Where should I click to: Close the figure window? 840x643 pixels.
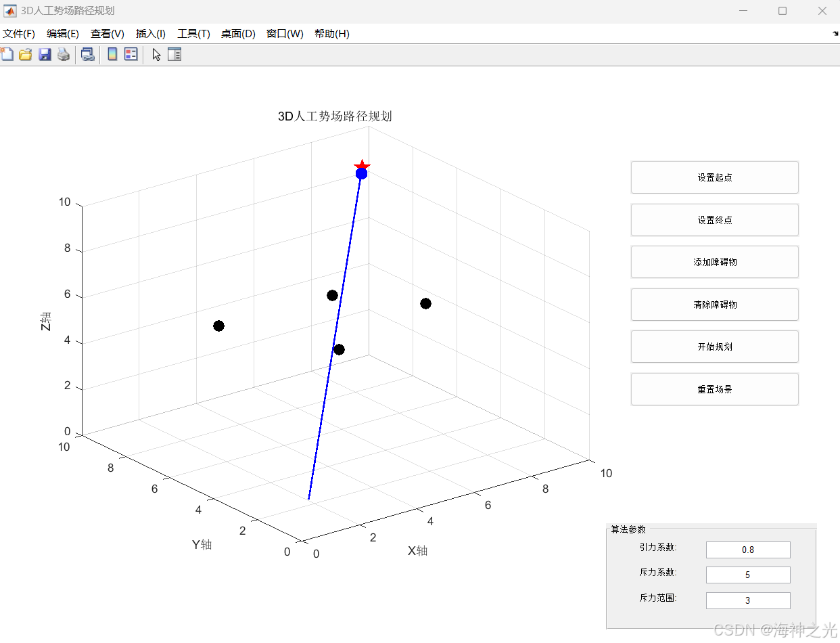point(822,11)
